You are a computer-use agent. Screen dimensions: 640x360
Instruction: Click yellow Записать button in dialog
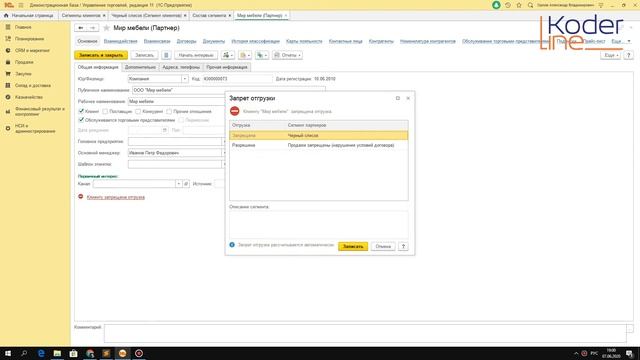tap(353, 246)
